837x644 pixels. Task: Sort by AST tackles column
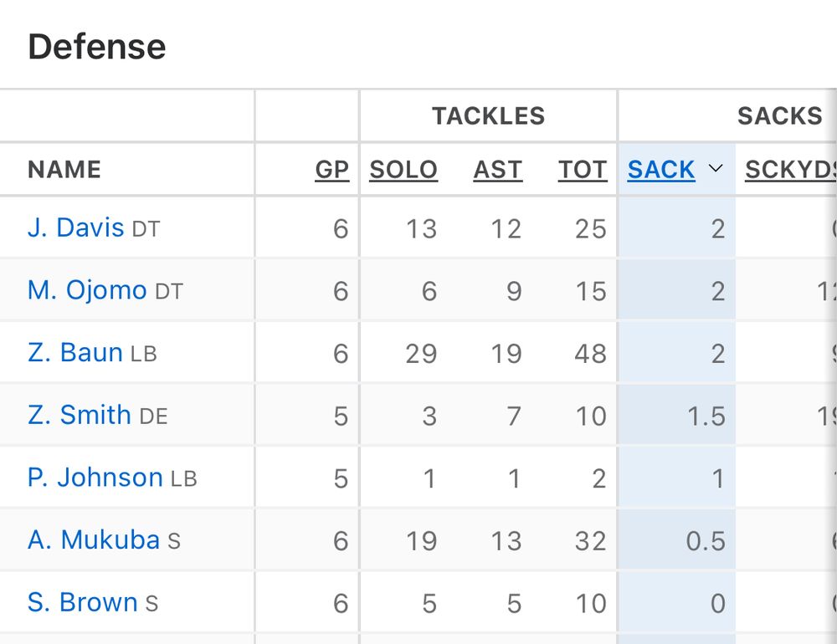(498, 170)
